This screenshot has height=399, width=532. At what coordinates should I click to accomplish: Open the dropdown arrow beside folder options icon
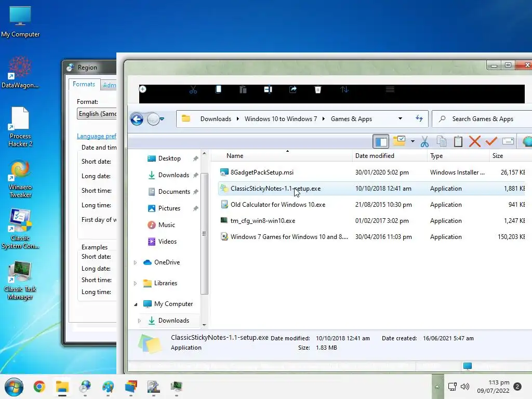(413, 141)
